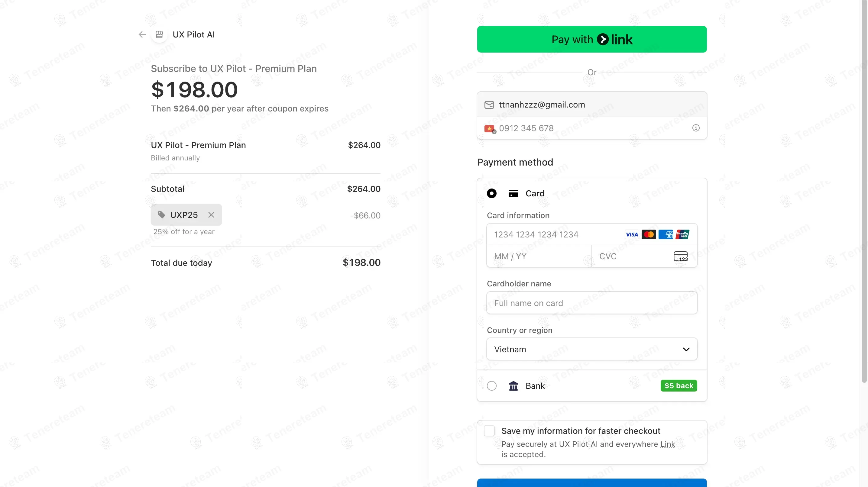
Task: Click the card number input field
Action: coord(556,234)
